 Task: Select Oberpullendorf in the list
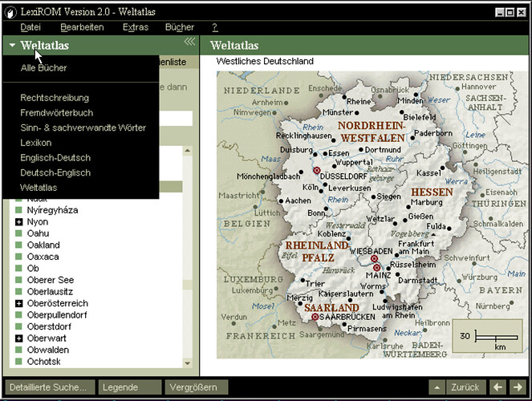pyautogui.click(x=57, y=315)
